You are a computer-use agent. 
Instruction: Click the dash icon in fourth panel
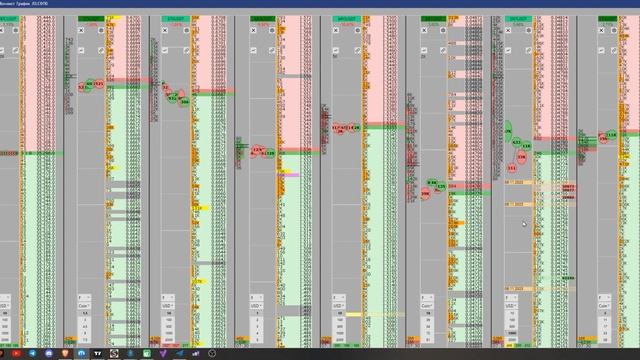click(x=253, y=50)
